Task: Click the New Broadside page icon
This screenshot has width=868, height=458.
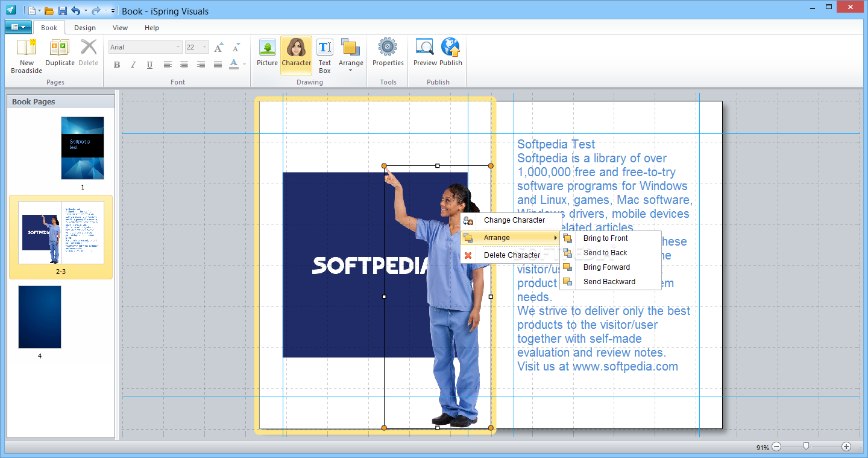Action: click(27, 47)
